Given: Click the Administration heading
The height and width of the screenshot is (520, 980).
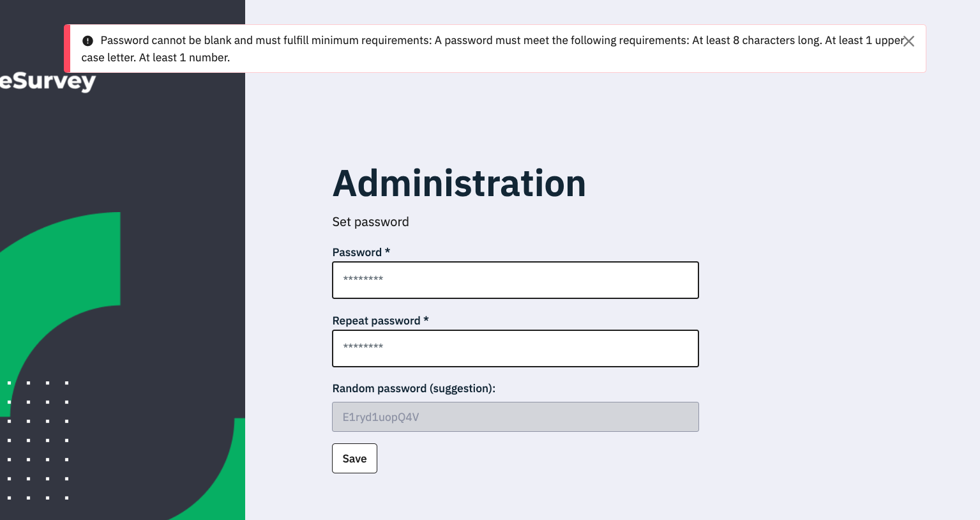Looking at the screenshot, I should pyautogui.click(x=458, y=183).
